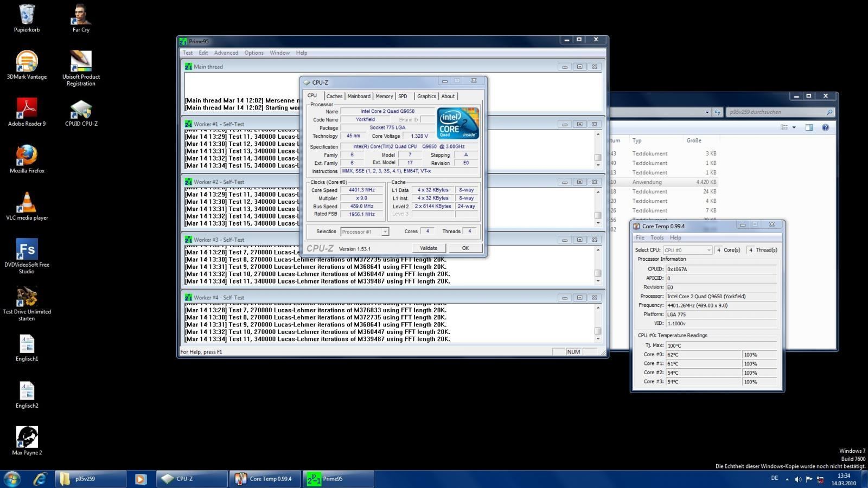Minimize the Worker #2 Self-Test child window

tap(565, 182)
